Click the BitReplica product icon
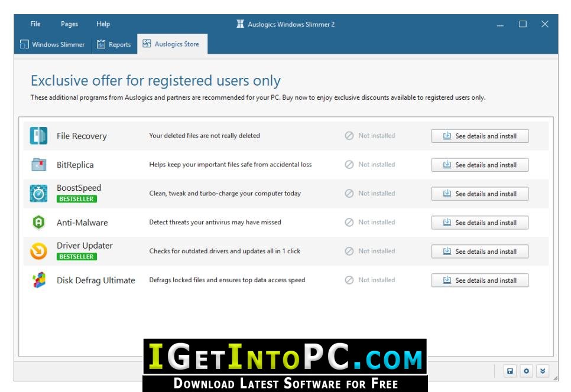The width and height of the screenshot is (571, 392). 38,164
